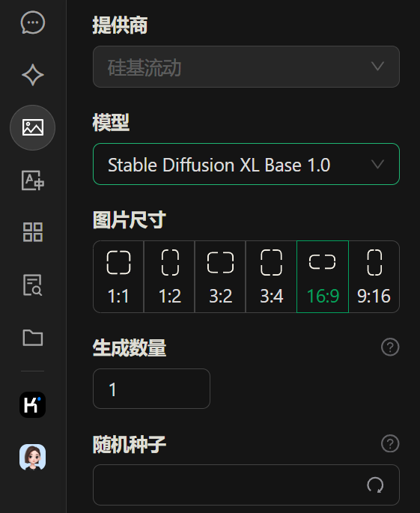Refresh the random seed value
This screenshot has width=420, height=513.
pyautogui.click(x=375, y=485)
